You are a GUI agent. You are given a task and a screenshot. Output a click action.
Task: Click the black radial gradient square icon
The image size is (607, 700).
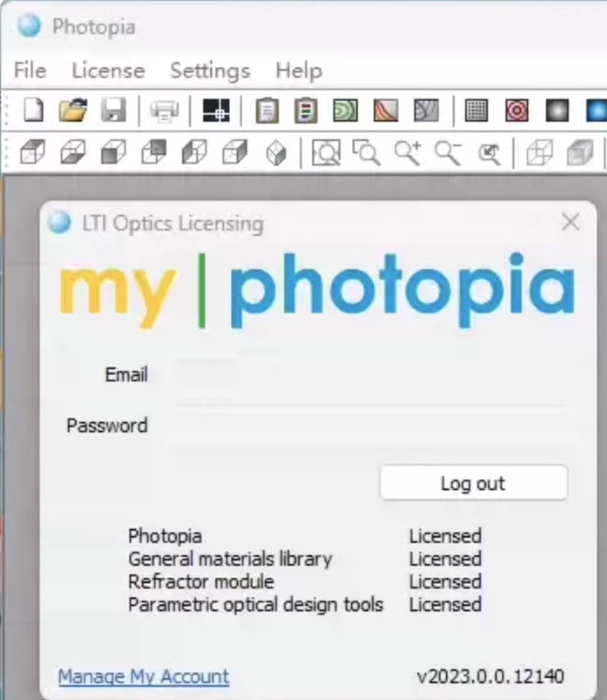[557, 110]
